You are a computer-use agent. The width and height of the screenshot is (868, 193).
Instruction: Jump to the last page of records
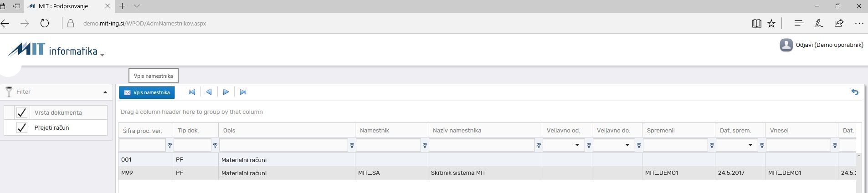(243, 92)
